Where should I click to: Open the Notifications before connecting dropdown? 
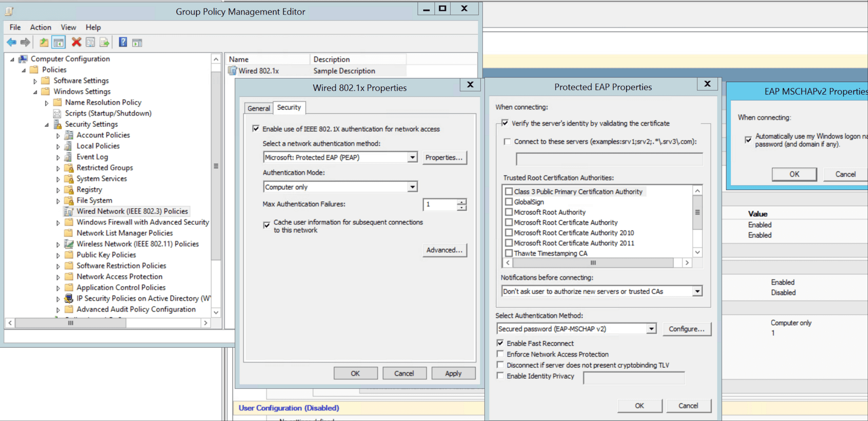[x=697, y=291]
